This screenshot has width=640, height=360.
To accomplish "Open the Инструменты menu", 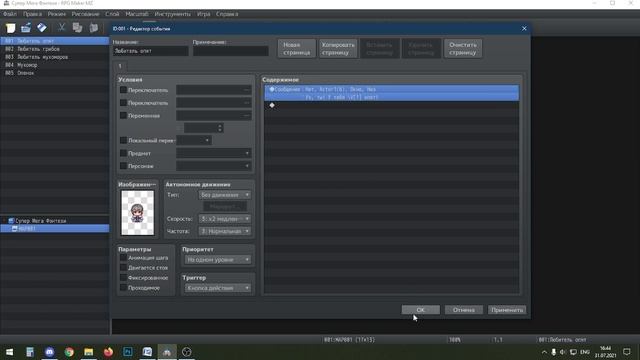I will (172, 14).
